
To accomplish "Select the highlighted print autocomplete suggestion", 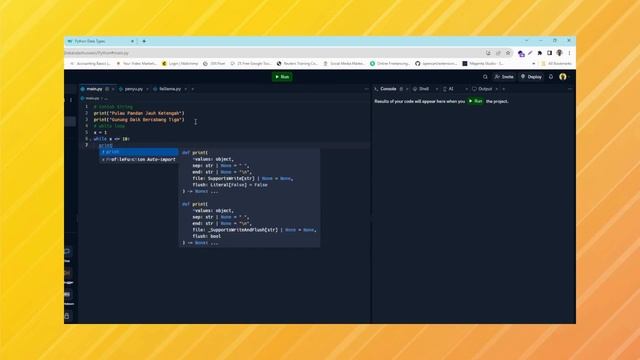I will point(139,152).
